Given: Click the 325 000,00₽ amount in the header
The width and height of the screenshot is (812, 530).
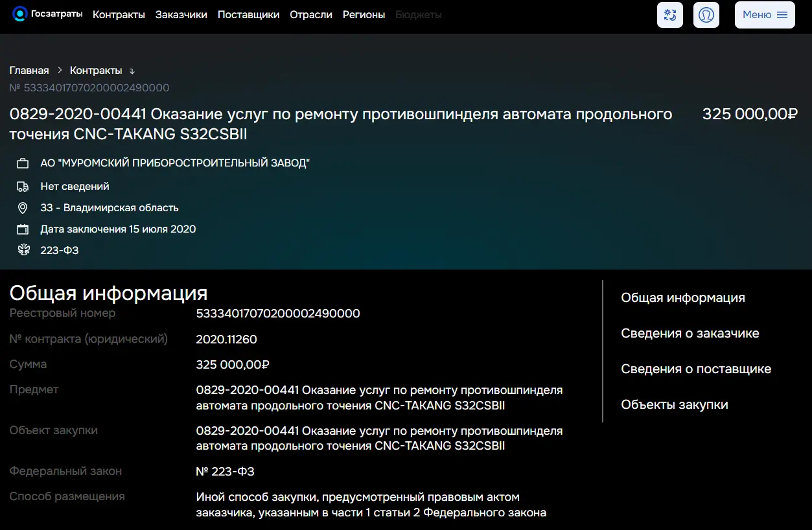Looking at the screenshot, I should (x=750, y=115).
